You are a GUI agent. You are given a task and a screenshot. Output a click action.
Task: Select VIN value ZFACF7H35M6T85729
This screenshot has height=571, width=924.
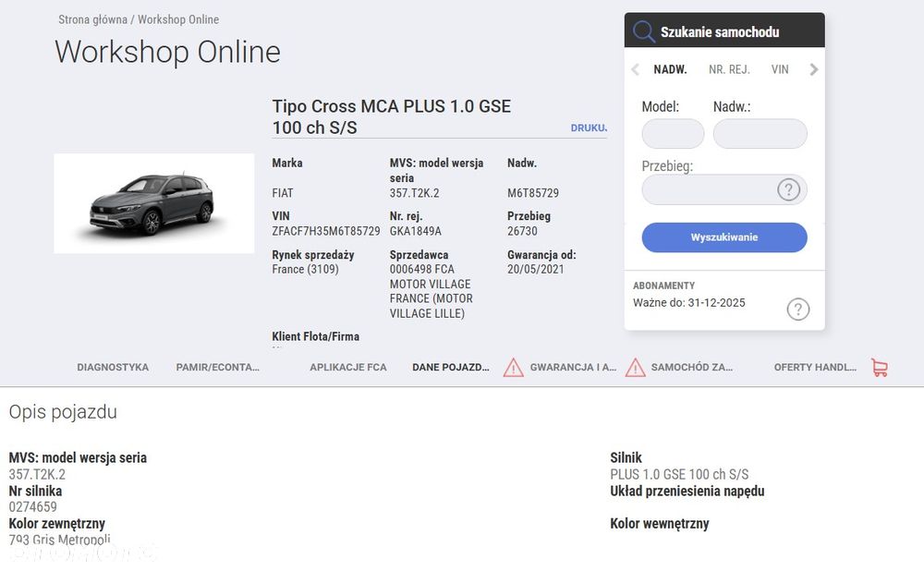(326, 231)
